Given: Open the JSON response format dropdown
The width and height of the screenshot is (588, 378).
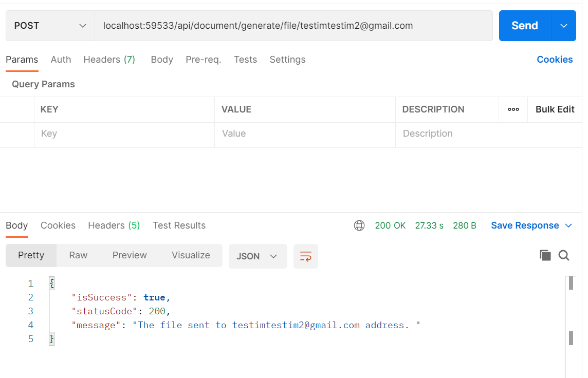Looking at the screenshot, I should pos(258,255).
